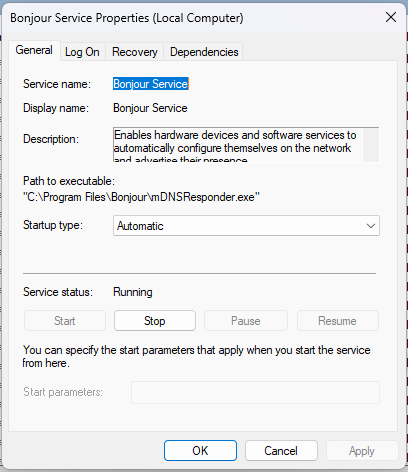The image size is (408, 472).
Task: Switch to the Log On tab
Action: tap(82, 52)
